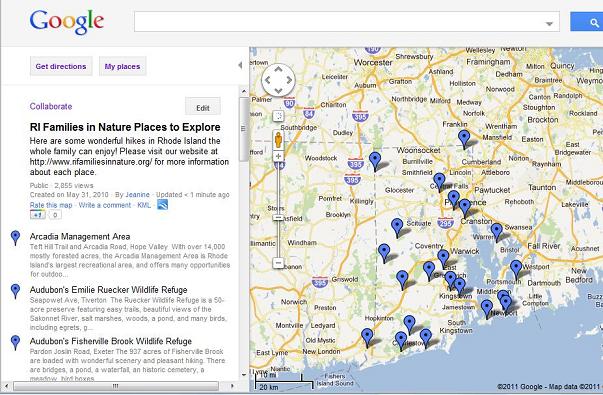
Task: Click the map pin west of Burrillville
Action: (x=375, y=160)
